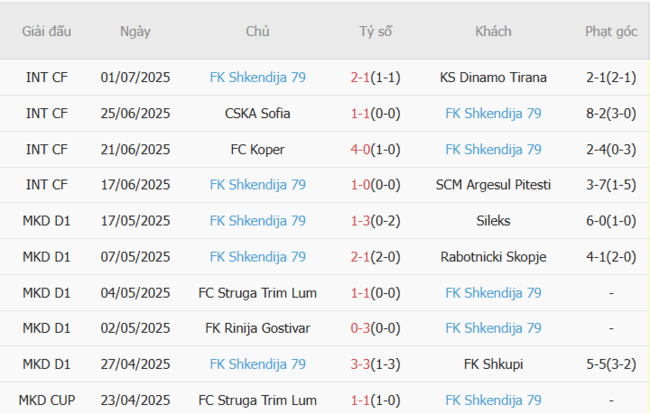Select the 0-3(0-0) score result
Screen dimensions: 650x414
pos(376,329)
